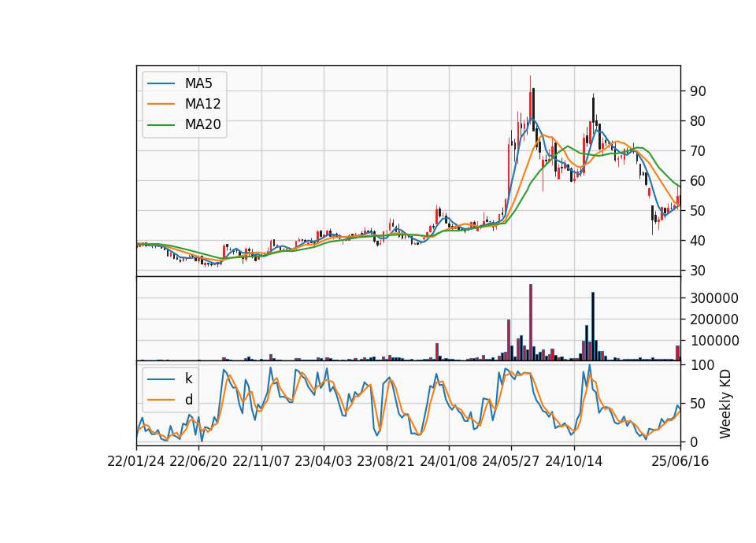Click the 22/06/20 date label
Viewport: 756px width, 543px height.
tap(198, 461)
